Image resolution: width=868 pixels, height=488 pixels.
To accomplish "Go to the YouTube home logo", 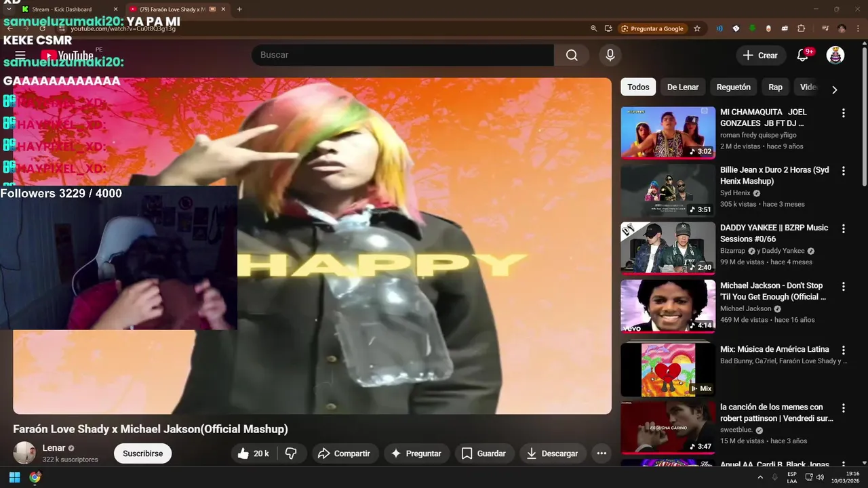I will tap(67, 56).
